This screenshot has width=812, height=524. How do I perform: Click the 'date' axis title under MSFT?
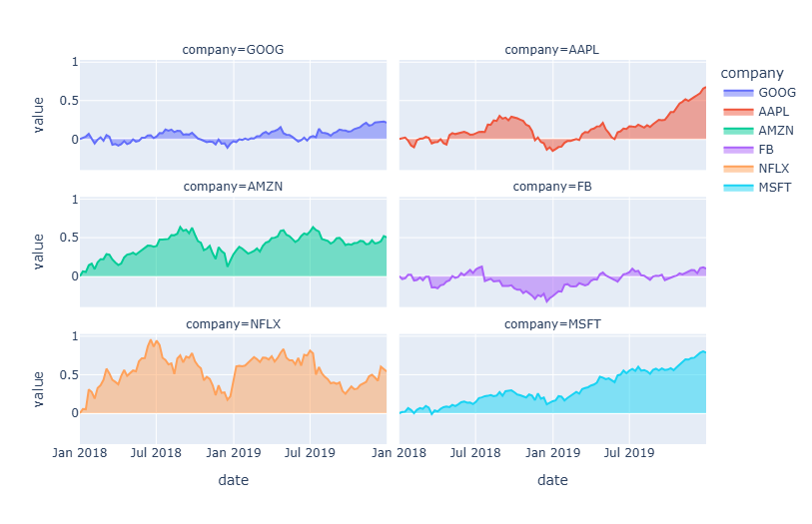tap(552, 480)
